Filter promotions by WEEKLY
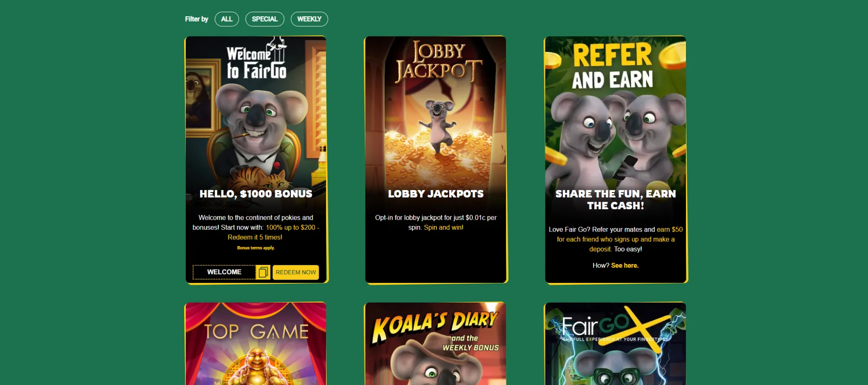868x385 pixels. coord(309,19)
